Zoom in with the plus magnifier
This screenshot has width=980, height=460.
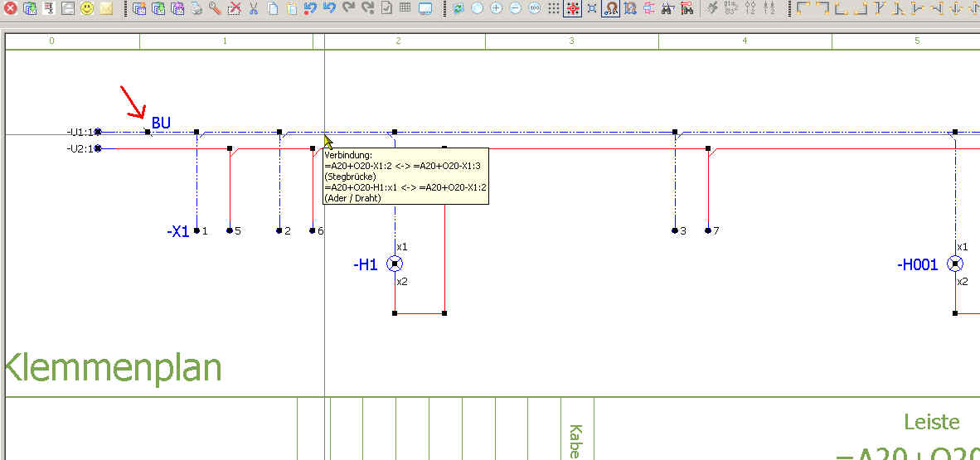496,9
